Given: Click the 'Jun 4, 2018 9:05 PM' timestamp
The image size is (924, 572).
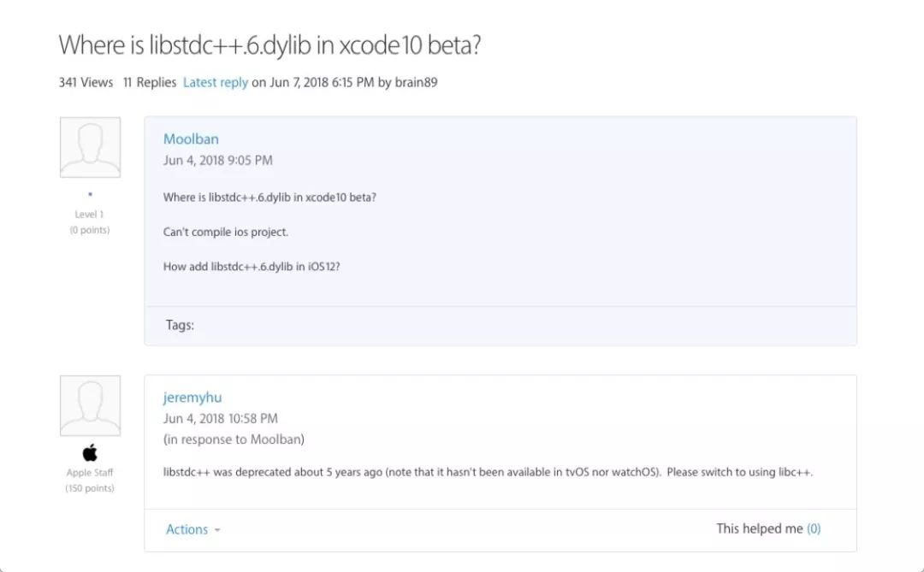Looking at the screenshot, I should tap(218, 160).
